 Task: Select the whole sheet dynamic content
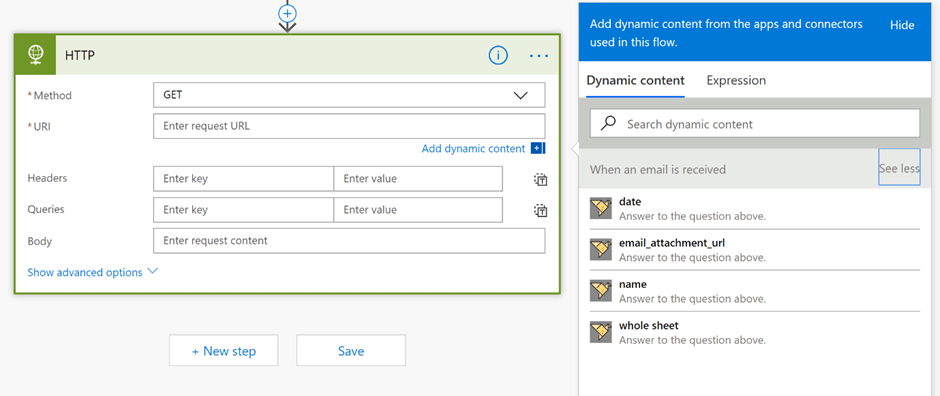coord(755,332)
